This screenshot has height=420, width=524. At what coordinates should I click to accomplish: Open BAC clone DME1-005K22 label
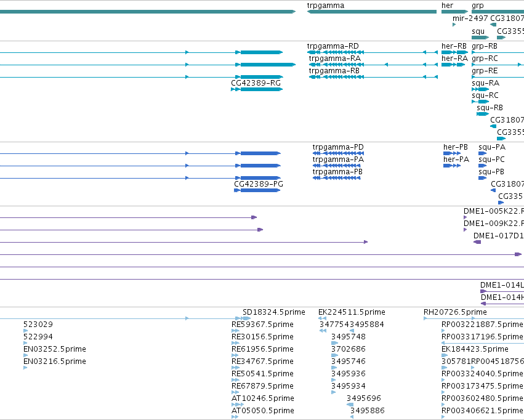[494, 211]
